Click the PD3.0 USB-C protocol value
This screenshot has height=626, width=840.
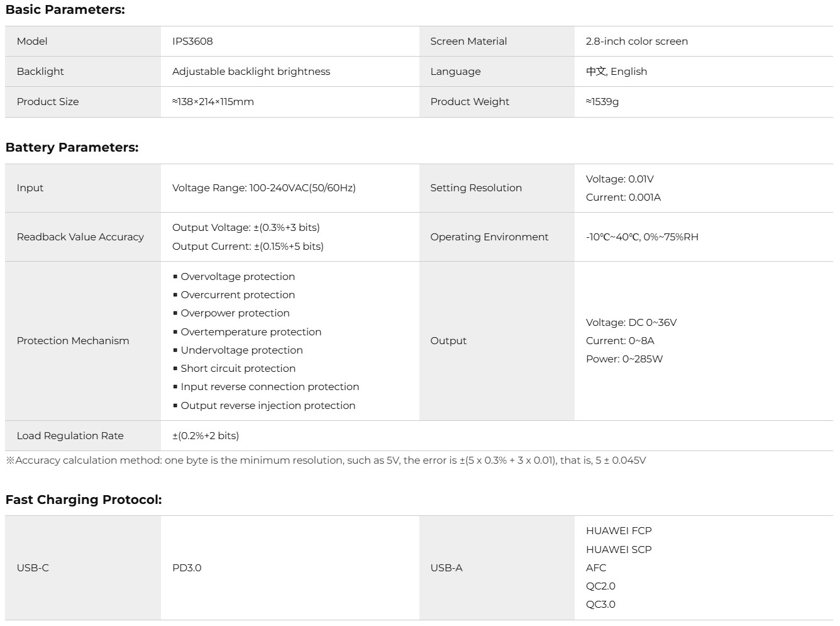[x=187, y=567]
